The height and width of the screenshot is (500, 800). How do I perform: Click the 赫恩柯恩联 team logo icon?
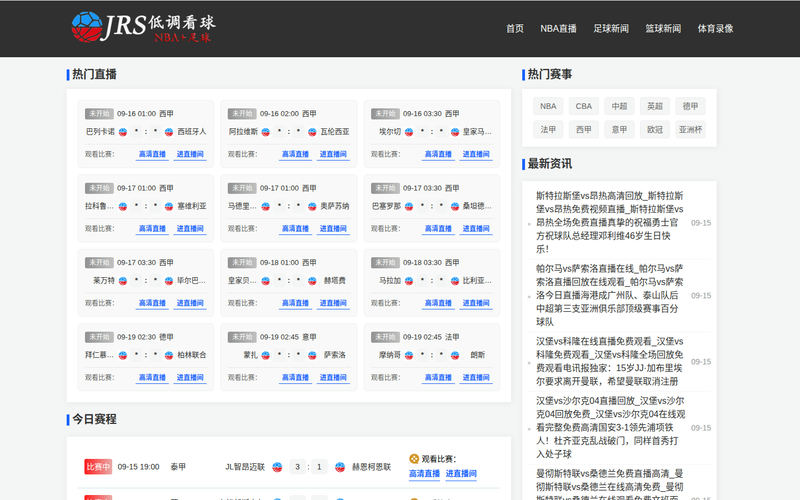tap(340, 467)
